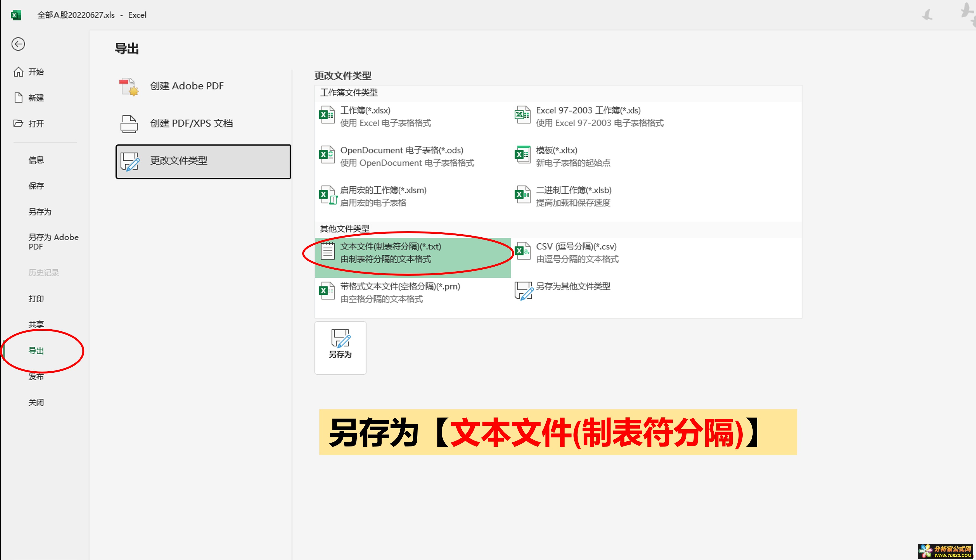Viewport: 976px width, 560px height.
Task: Click the 新建 document icon
Action: [19, 98]
